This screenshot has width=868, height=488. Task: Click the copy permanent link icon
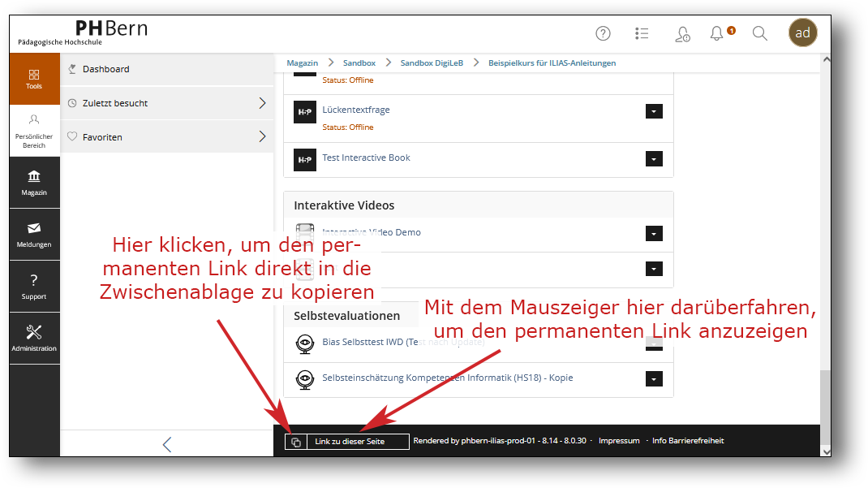click(296, 442)
